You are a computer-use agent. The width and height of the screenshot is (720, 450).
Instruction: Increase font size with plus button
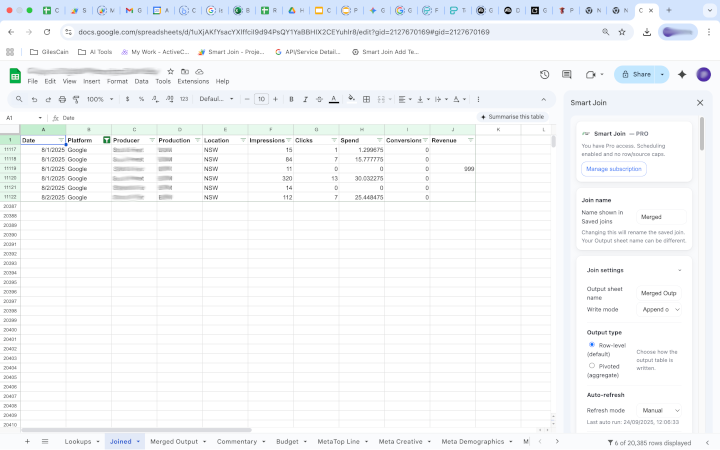click(x=276, y=99)
